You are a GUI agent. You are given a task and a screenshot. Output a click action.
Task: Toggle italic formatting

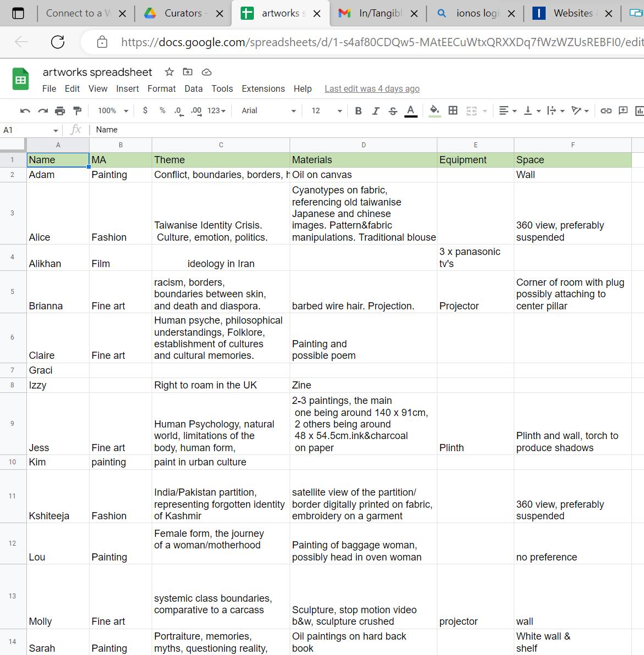(x=376, y=110)
